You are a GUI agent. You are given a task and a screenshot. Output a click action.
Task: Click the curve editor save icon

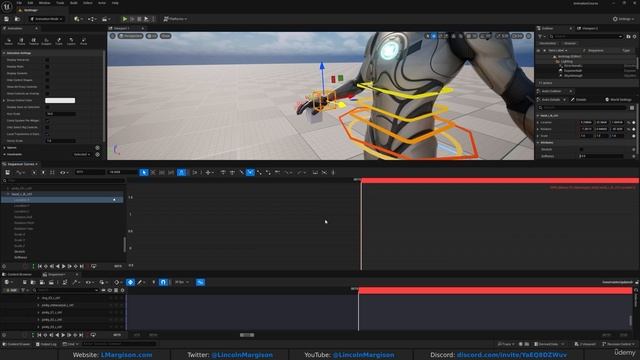click(7, 173)
